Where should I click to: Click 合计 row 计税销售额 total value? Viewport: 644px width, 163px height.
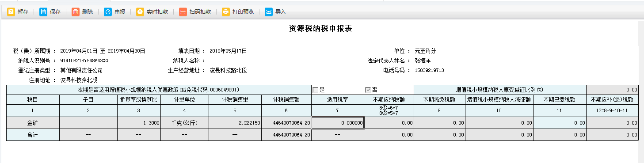click(x=292, y=134)
